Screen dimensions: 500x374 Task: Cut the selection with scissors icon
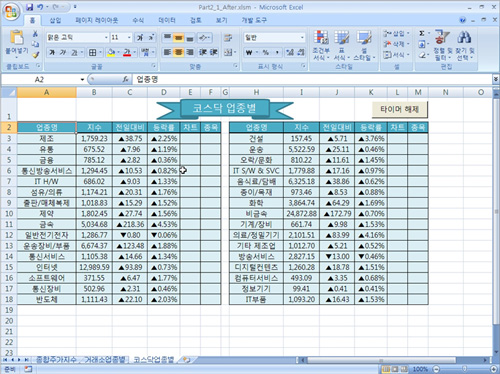[35, 34]
